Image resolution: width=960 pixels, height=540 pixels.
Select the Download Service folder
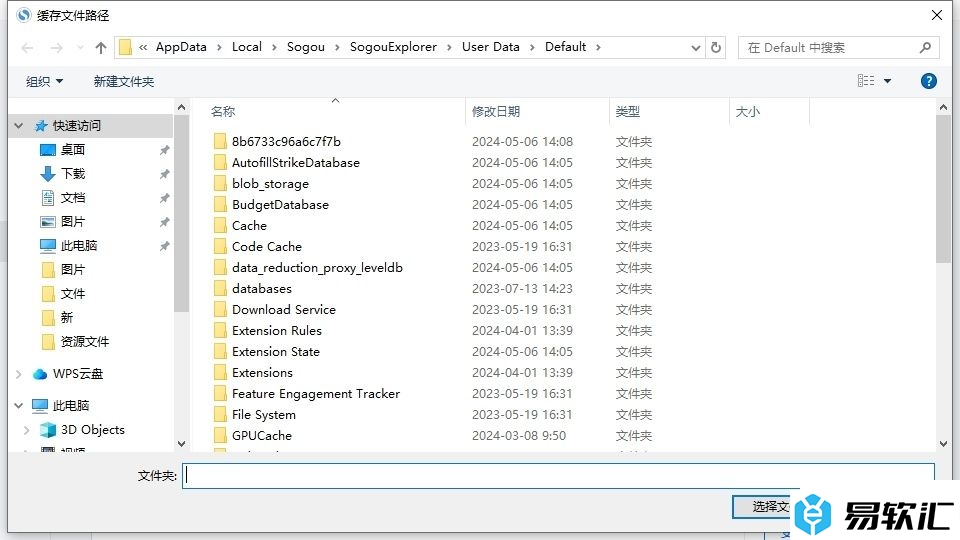pos(283,309)
